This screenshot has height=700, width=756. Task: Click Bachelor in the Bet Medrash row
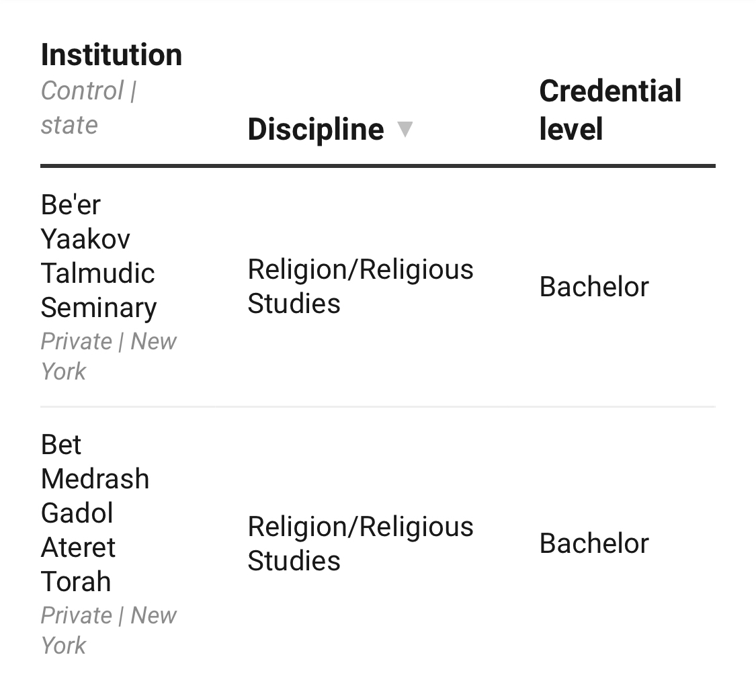coord(594,543)
